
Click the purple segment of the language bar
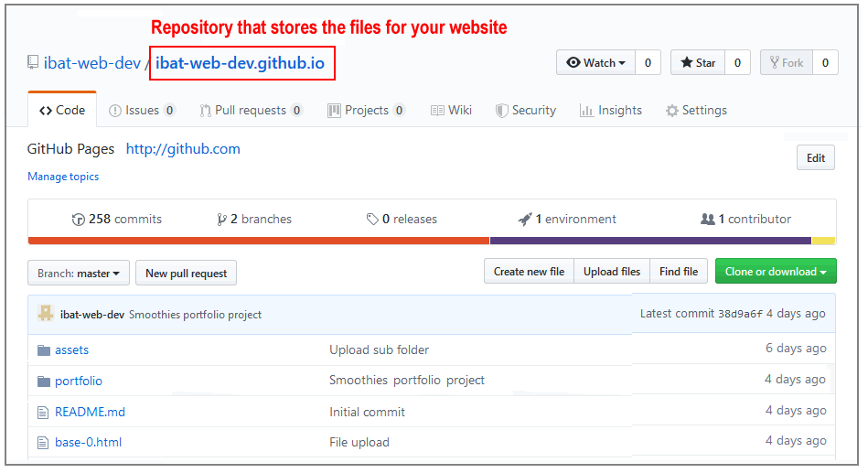[x=650, y=241]
